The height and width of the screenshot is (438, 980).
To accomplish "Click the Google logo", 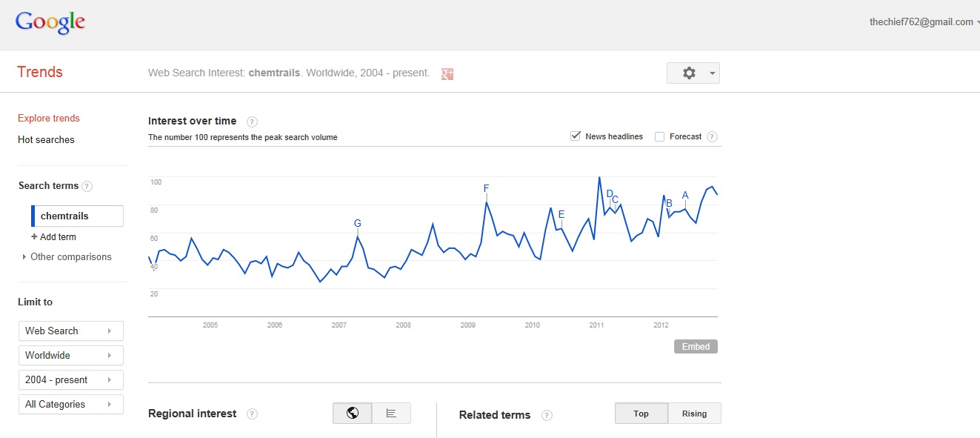I will (x=50, y=22).
